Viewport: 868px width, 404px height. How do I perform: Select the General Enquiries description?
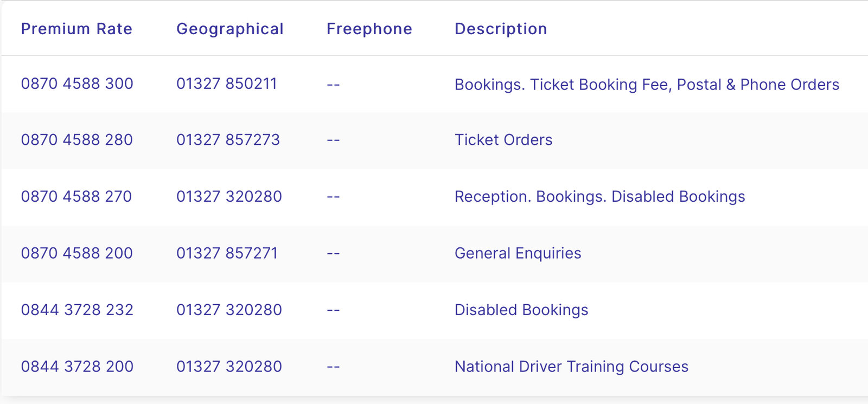coord(518,253)
